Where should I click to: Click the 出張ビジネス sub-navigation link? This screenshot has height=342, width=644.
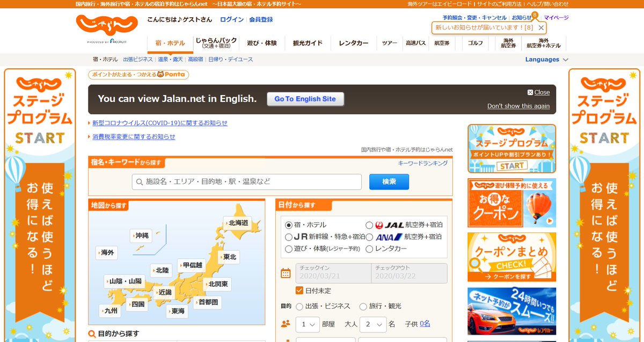[138, 60]
